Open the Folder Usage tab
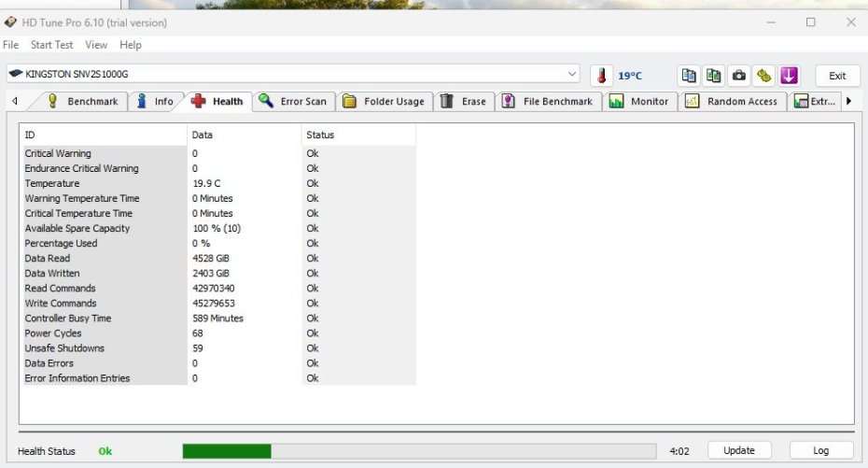This screenshot has width=868, height=468. coord(385,102)
